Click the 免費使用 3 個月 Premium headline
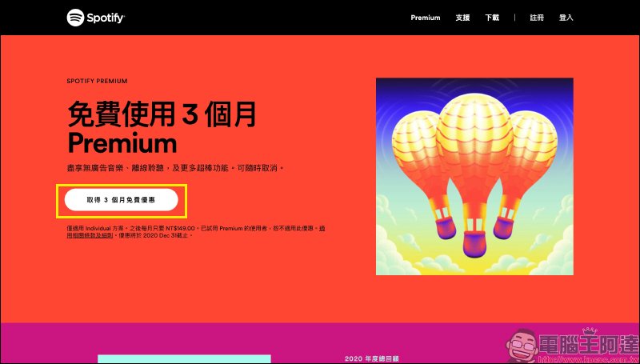The height and width of the screenshot is (364, 640). click(162, 128)
